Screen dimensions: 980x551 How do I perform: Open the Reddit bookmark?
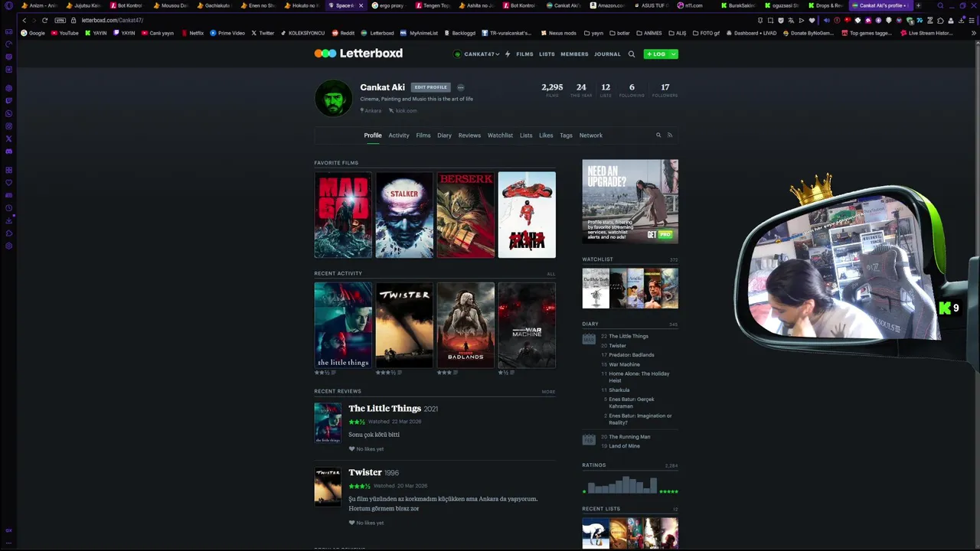343,33
